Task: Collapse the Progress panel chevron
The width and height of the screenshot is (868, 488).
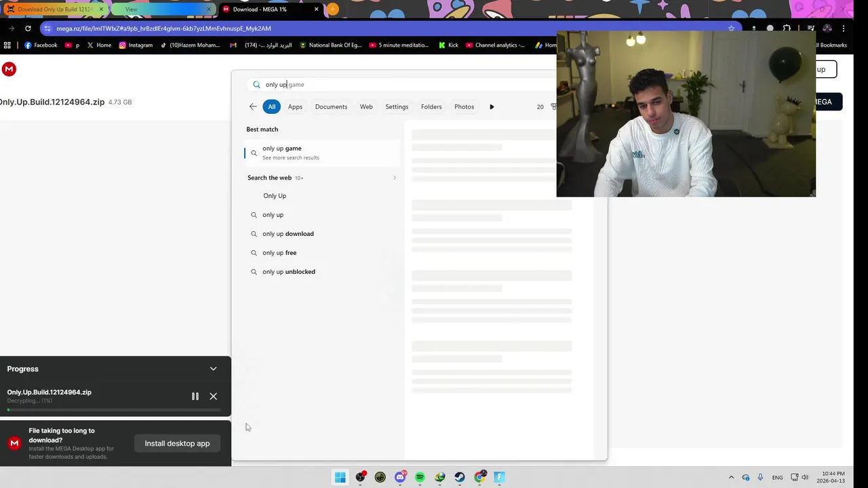Action: point(213,369)
